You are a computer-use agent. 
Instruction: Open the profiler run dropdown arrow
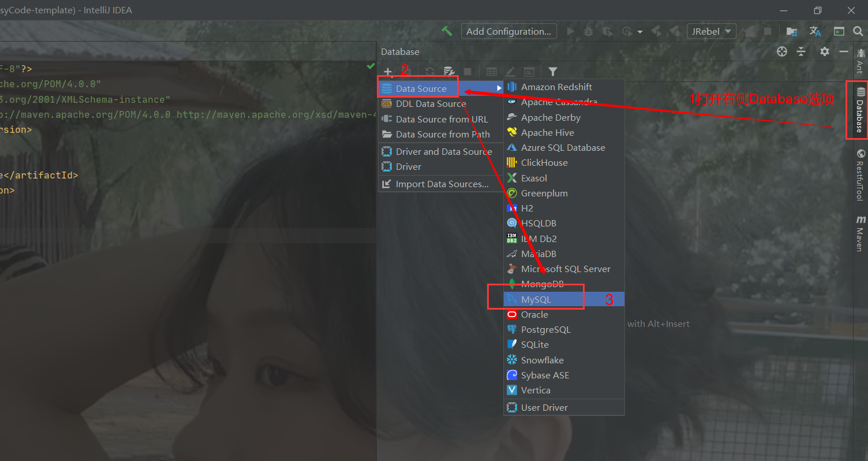(x=640, y=32)
